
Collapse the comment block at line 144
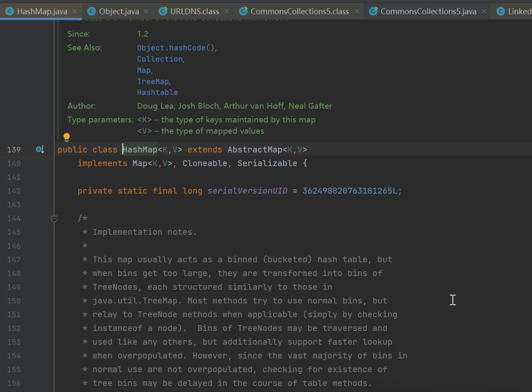[x=54, y=219]
